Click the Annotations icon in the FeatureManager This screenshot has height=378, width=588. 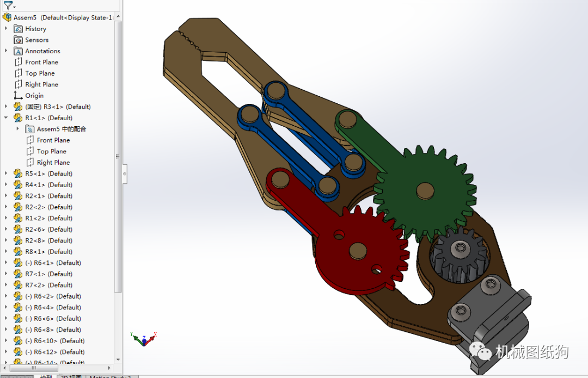[19, 51]
